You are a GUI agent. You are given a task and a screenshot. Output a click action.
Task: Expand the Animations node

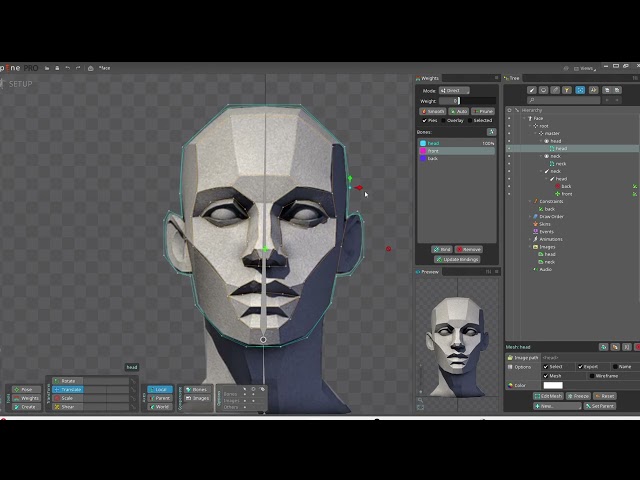click(530, 239)
